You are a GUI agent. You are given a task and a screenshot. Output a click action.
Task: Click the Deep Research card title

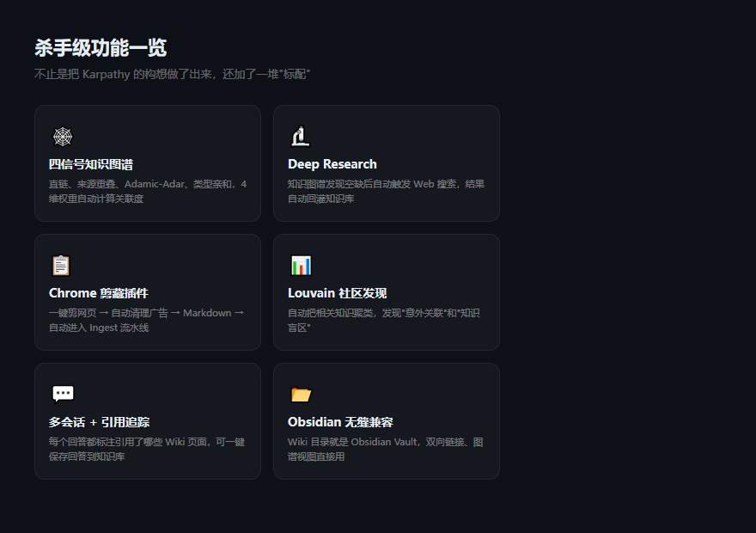click(x=332, y=164)
